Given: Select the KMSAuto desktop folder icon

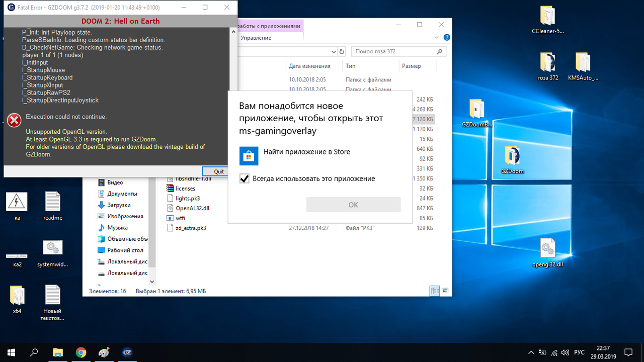Looking at the screenshot, I should click(583, 66).
